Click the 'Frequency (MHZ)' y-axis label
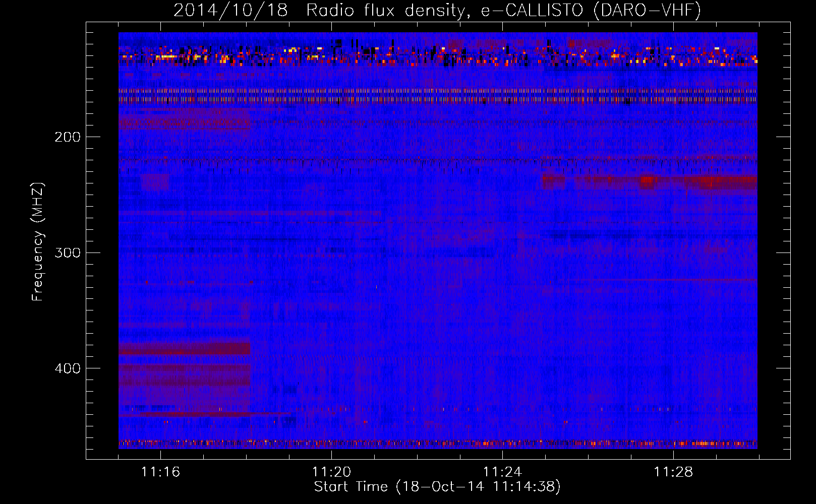Screen dimensions: 816x504 [38, 241]
